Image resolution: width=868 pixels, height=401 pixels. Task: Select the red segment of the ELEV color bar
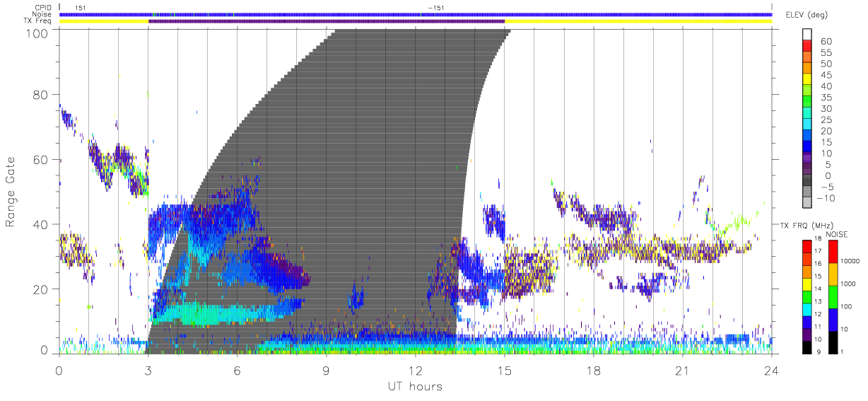click(807, 47)
